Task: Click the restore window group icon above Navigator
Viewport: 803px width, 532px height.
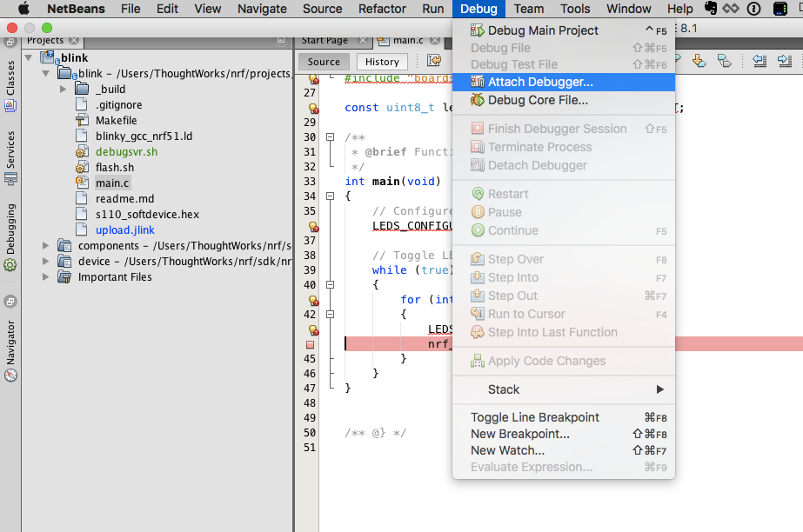Action: 10,302
